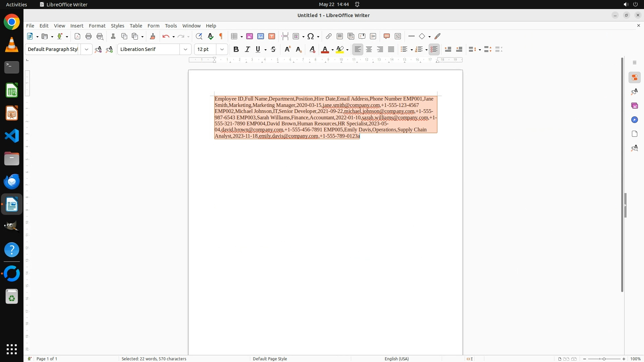Click the Export as PDF icon
Image resolution: width=644 pixels, height=362 pixels.
click(x=77, y=37)
